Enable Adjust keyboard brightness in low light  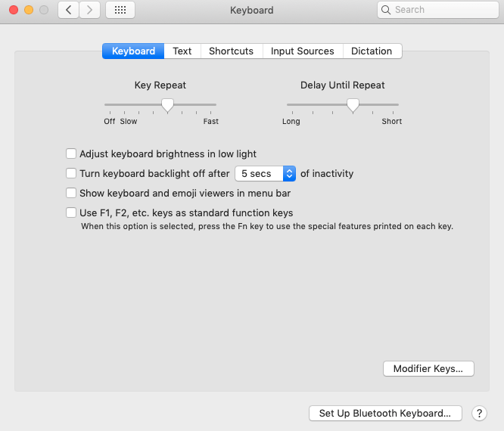72,153
